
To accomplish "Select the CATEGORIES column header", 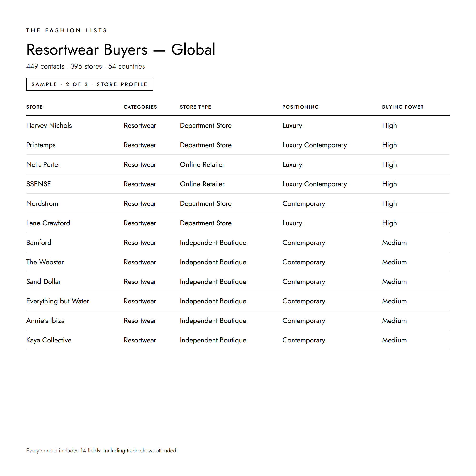I will tap(140, 107).
